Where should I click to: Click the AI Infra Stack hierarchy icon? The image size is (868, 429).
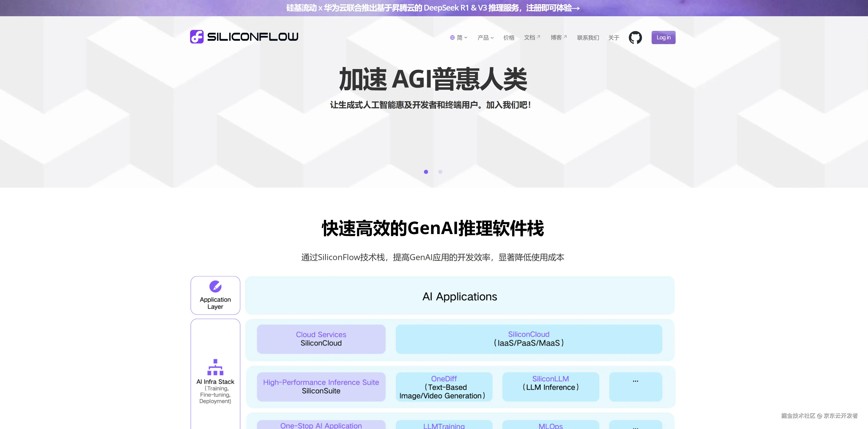[215, 367]
